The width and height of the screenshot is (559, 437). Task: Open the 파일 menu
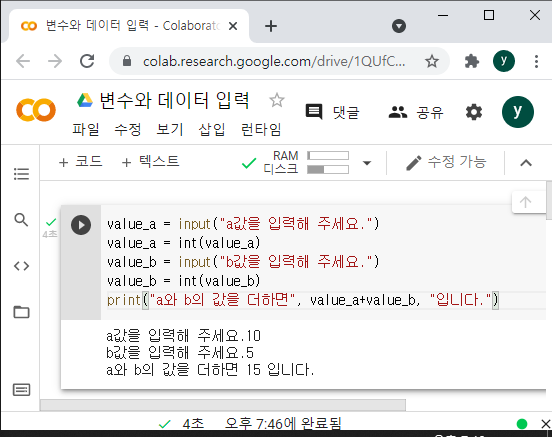(x=86, y=129)
